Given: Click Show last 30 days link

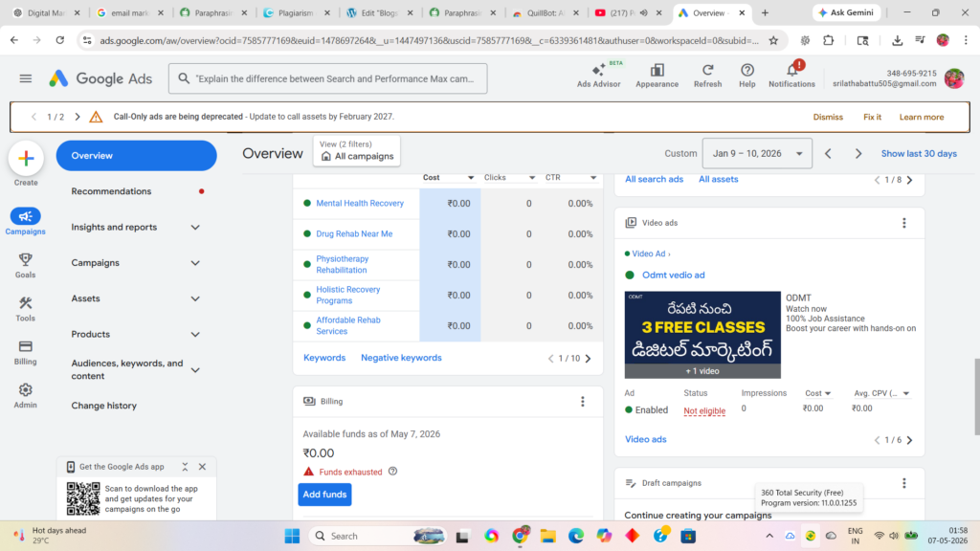Looking at the screenshot, I should (919, 154).
